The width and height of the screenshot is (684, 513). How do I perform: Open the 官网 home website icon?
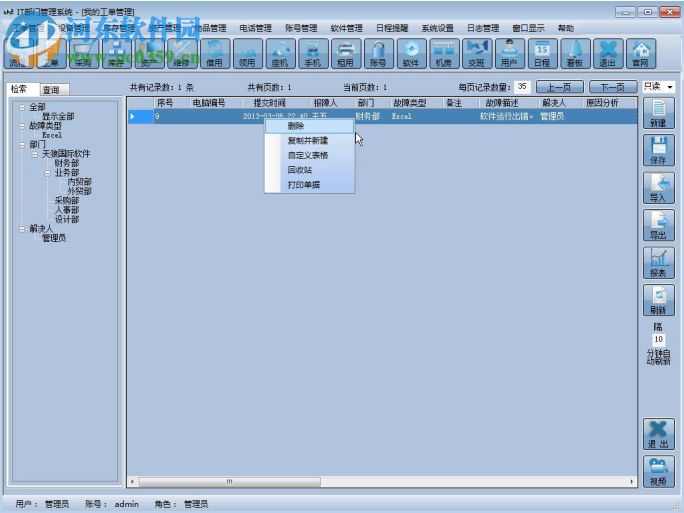pyautogui.click(x=640, y=53)
